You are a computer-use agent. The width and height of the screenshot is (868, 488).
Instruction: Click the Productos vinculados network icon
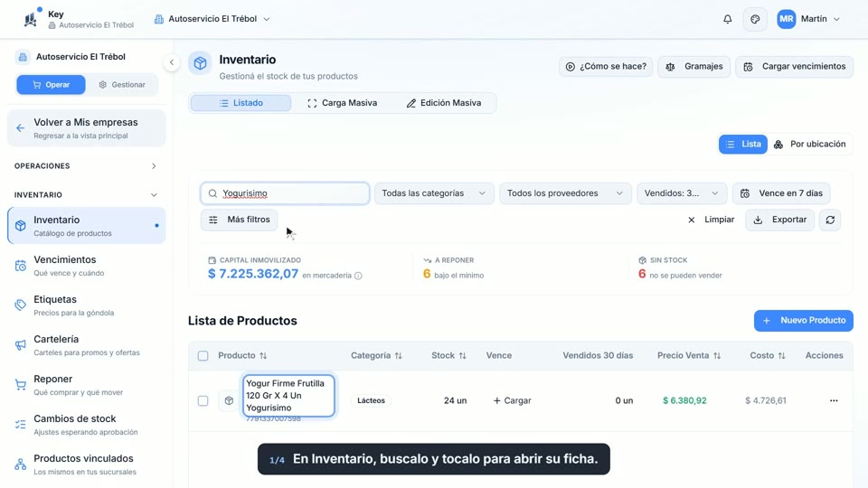pyautogui.click(x=21, y=465)
